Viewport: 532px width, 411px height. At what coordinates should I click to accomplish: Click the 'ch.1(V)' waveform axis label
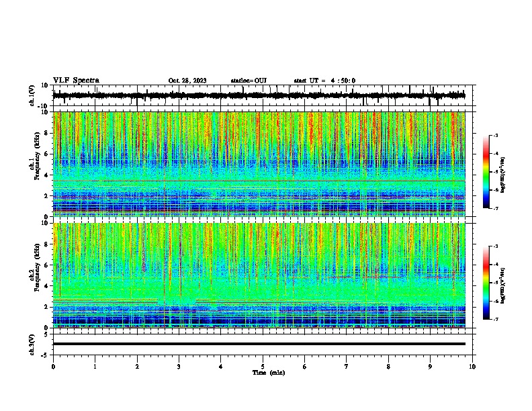pyautogui.click(x=32, y=95)
